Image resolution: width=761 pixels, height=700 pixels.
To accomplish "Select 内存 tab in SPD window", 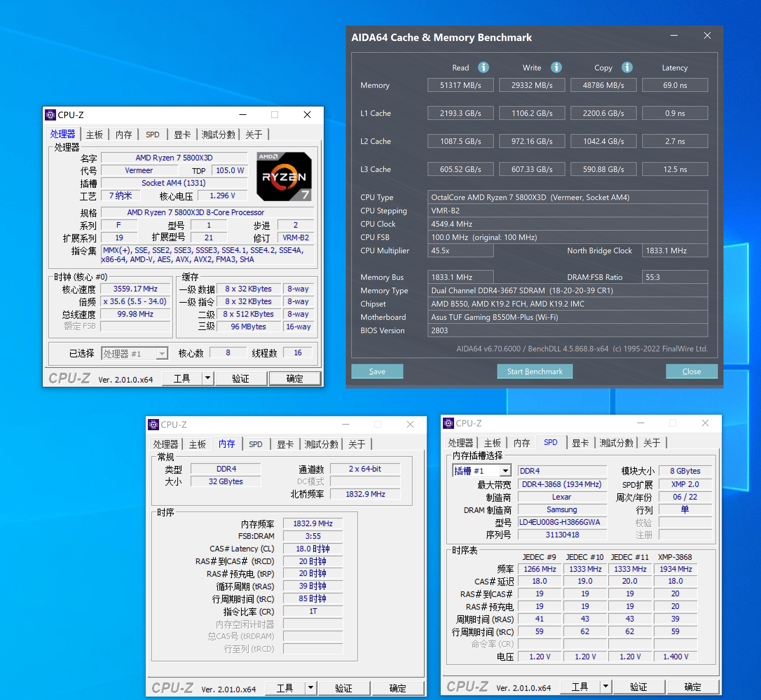I will tap(522, 443).
